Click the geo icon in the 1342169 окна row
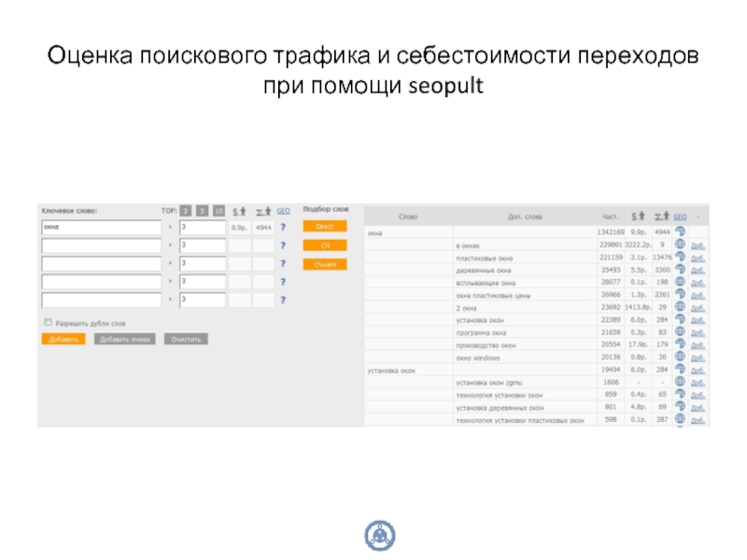The height and width of the screenshot is (560, 747). (680, 231)
